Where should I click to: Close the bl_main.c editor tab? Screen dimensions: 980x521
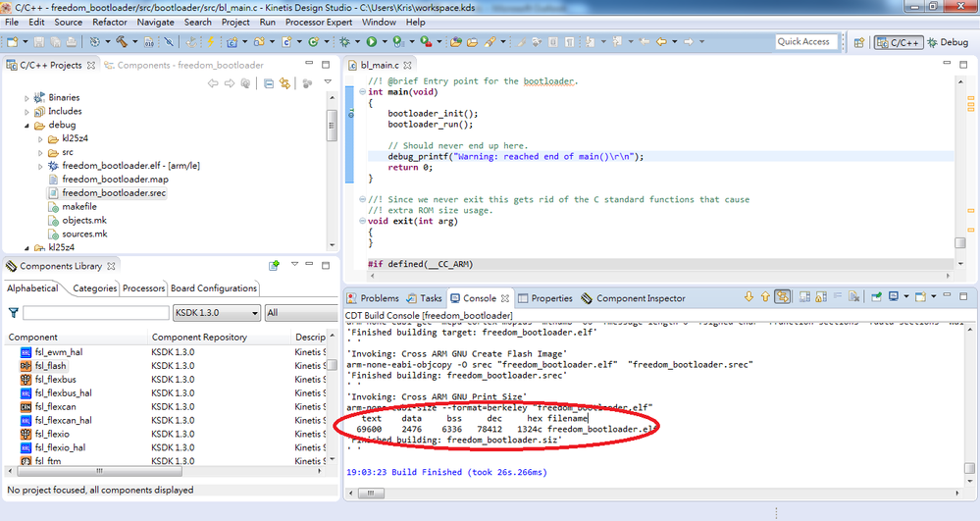[x=407, y=65]
